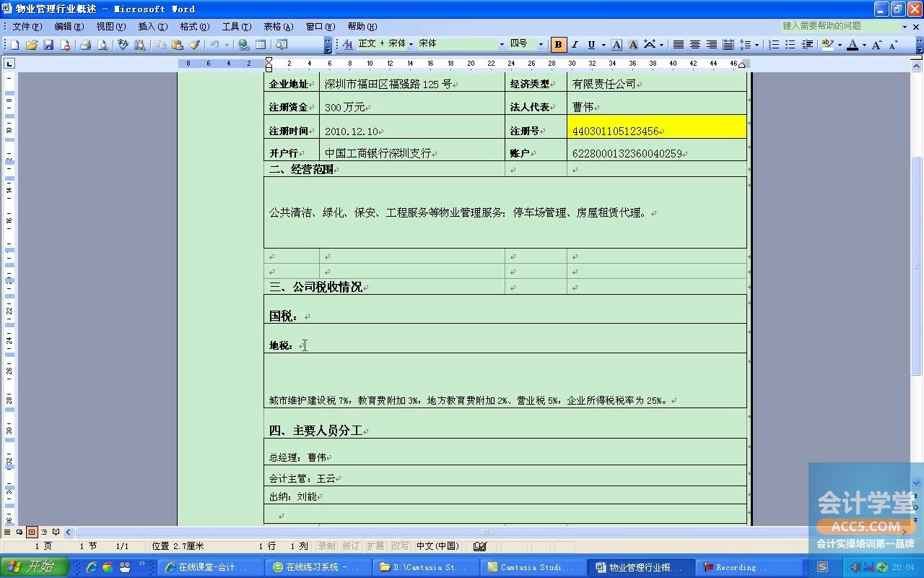
Task: Open the 编辑(E) menu
Action: (69, 27)
